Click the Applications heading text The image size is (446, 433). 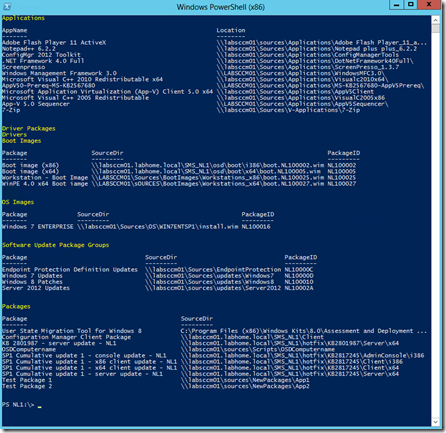[x=23, y=18]
